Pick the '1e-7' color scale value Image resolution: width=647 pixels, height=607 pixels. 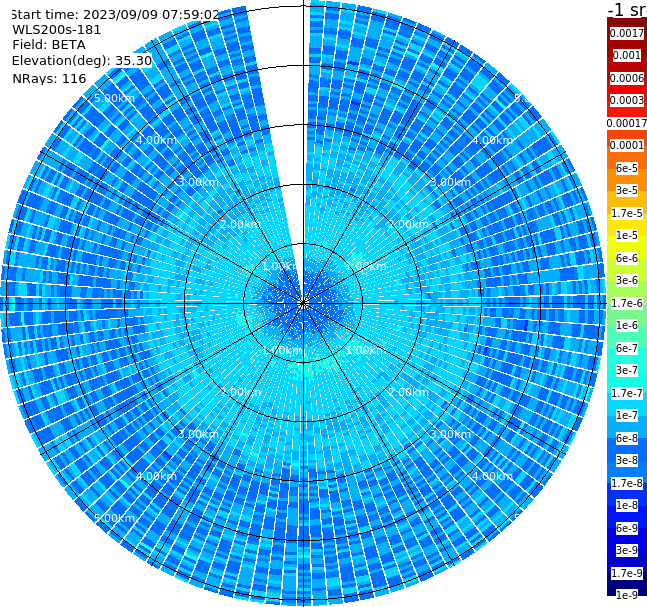click(x=627, y=415)
